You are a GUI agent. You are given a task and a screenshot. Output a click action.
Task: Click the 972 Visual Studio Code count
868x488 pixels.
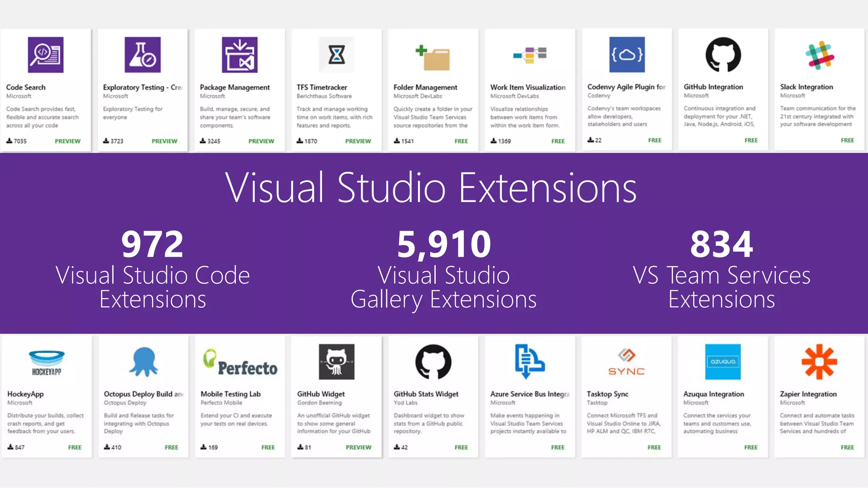pyautogui.click(x=153, y=244)
